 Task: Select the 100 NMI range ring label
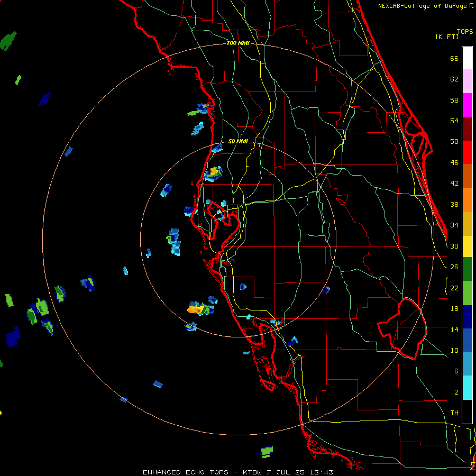pyautogui.click(x=238, y=43)
